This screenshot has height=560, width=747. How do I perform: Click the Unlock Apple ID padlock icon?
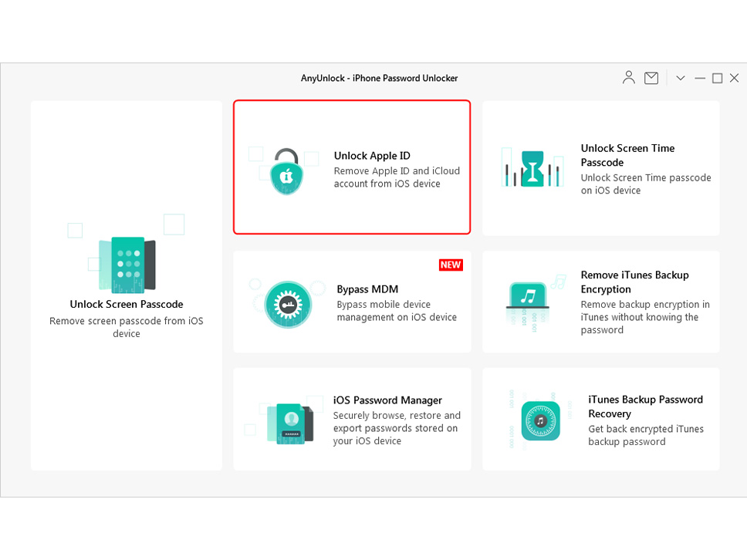click(286, 171)
